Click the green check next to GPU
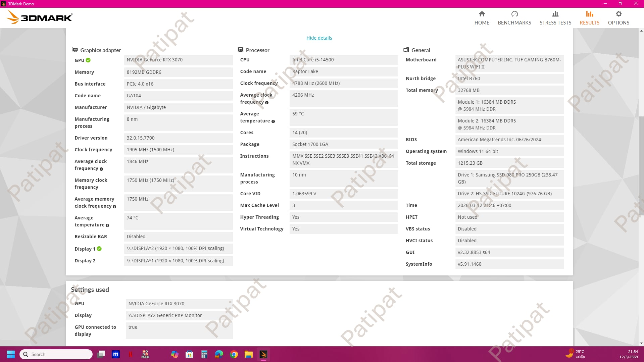 click(88, 60)
